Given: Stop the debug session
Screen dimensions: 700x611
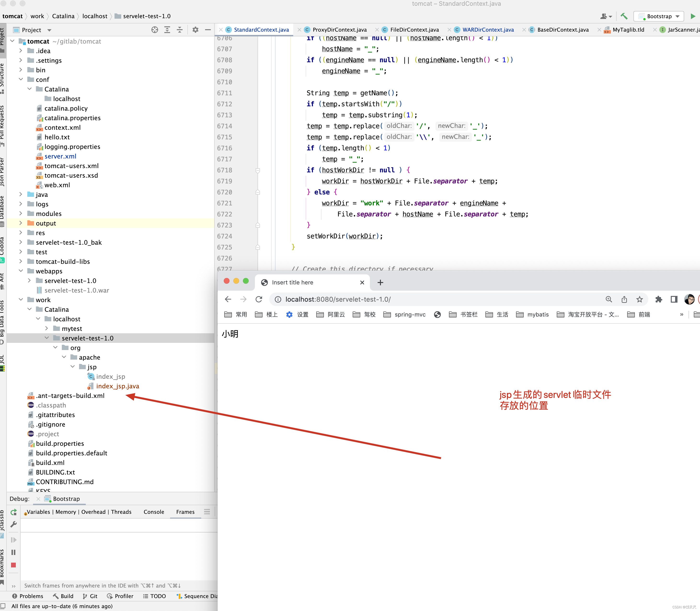Looking at the screenshot, I should click(14, 565).
